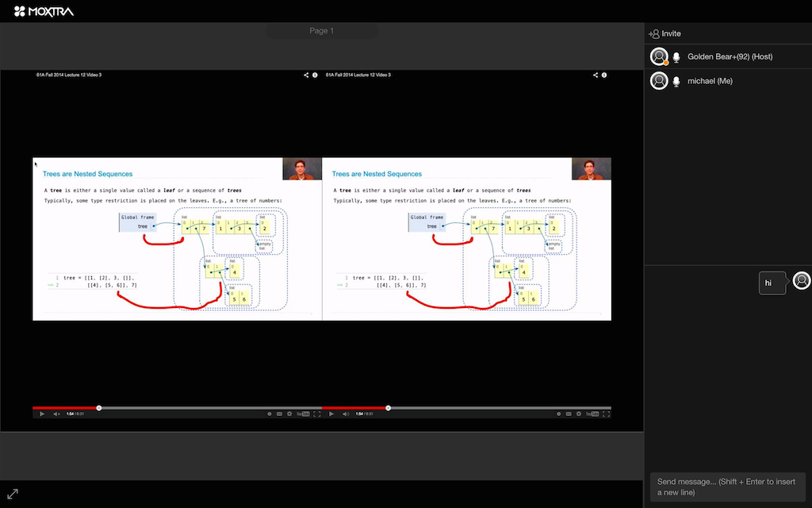Click right video Watch Later clock icon

[x=559, y=414]
